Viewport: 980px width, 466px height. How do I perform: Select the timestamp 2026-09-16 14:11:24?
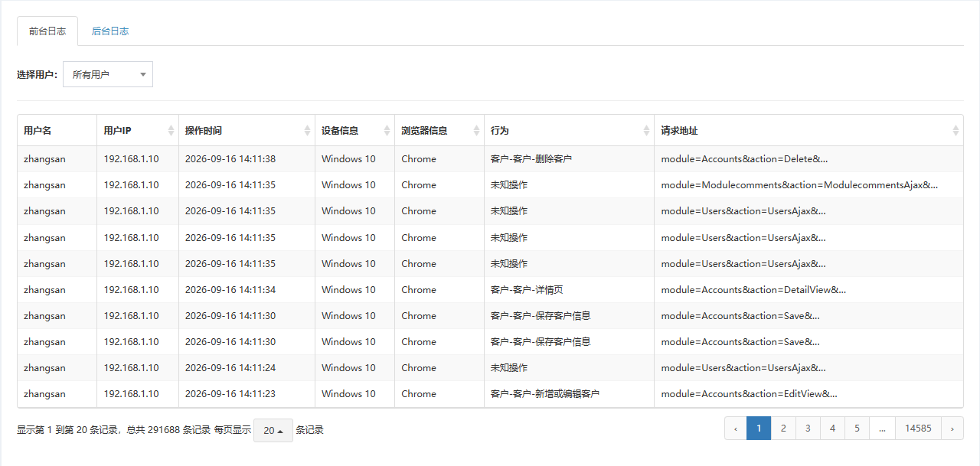230,368
